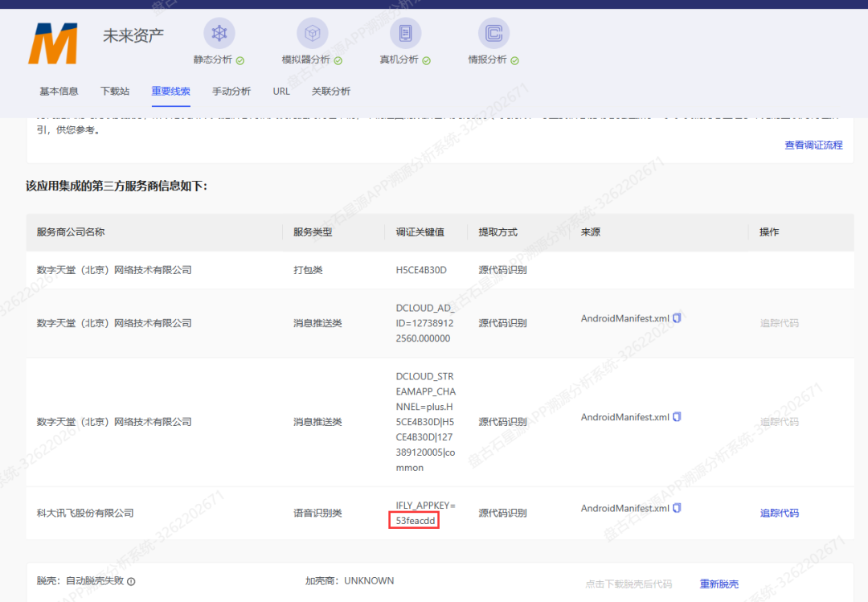
Task: Copy AndroidManifest.xml source in DCLOUD_AD_ID row
Action: (677, 318)
